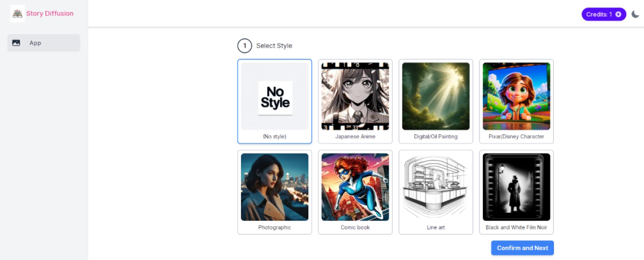Click the Story Diffusion logo image
The image size is (644, 260).
(x=18, y=14)
